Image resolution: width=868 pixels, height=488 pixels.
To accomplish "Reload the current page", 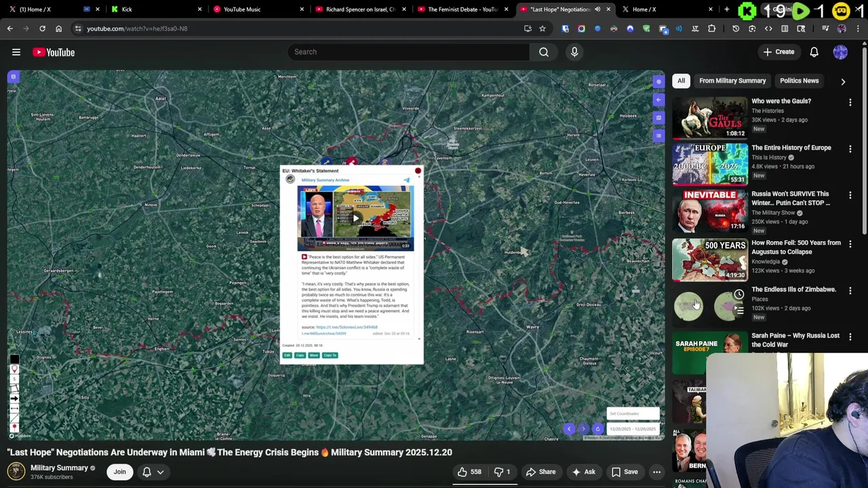I will (42, 28).
